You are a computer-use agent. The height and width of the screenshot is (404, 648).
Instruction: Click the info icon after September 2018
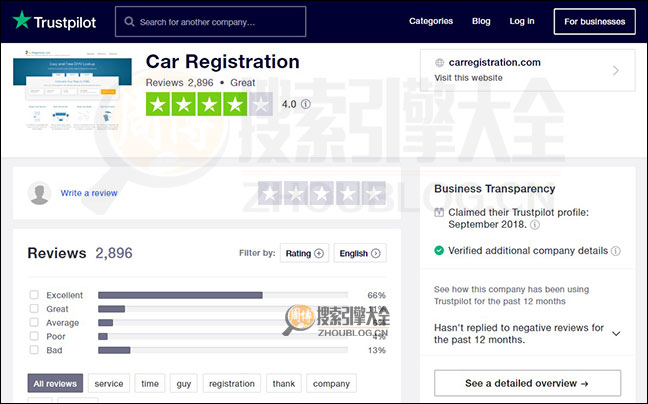(x=535, y=225)
